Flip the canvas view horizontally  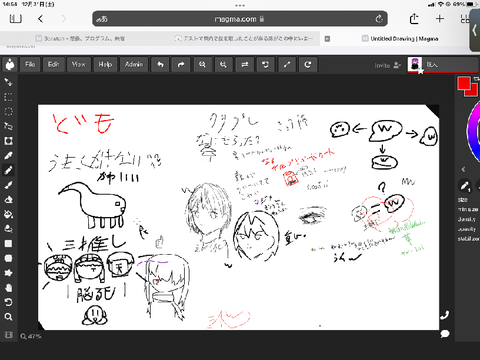point(245,64)
